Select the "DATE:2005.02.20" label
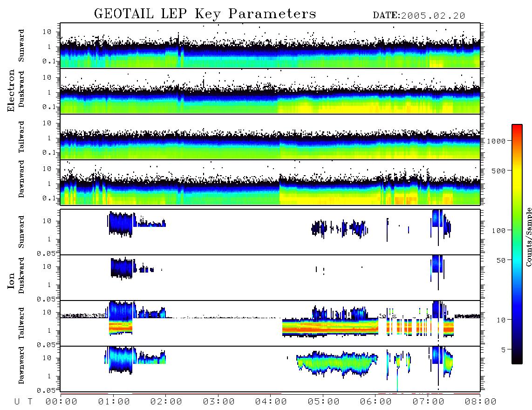This screenshot has width=532, height=410. (x=419, y=16)
